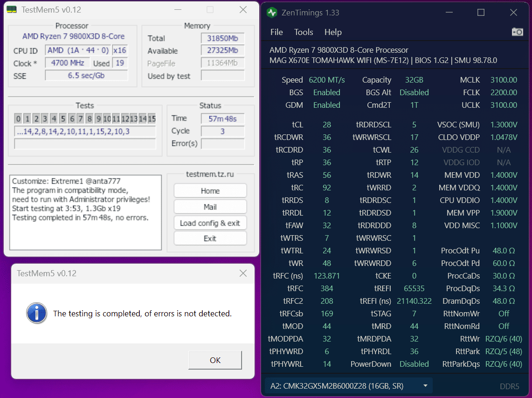This screenshot has width=532, height=398.
Task: Click the PowerDown Disabled value
Action: click(x=414, y=364)
